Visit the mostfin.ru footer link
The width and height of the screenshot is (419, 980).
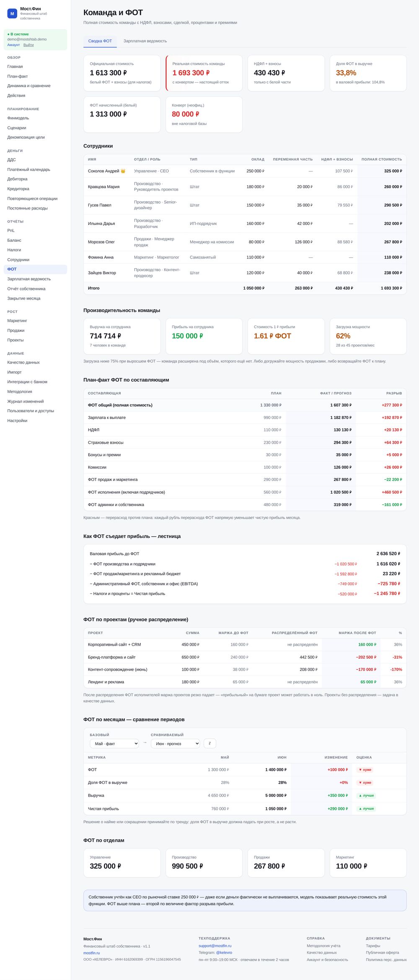91,953
